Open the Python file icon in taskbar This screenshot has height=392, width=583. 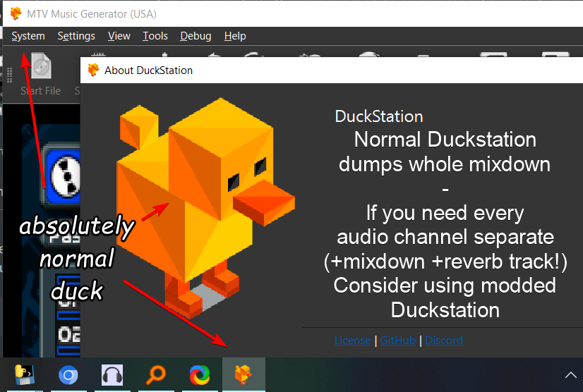tap(25, 375)
